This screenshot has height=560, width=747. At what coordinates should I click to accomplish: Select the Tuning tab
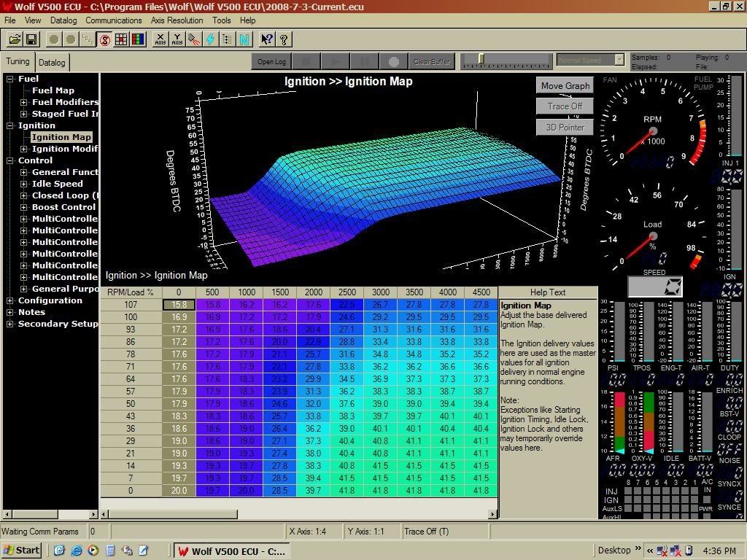tap(18, 61)
